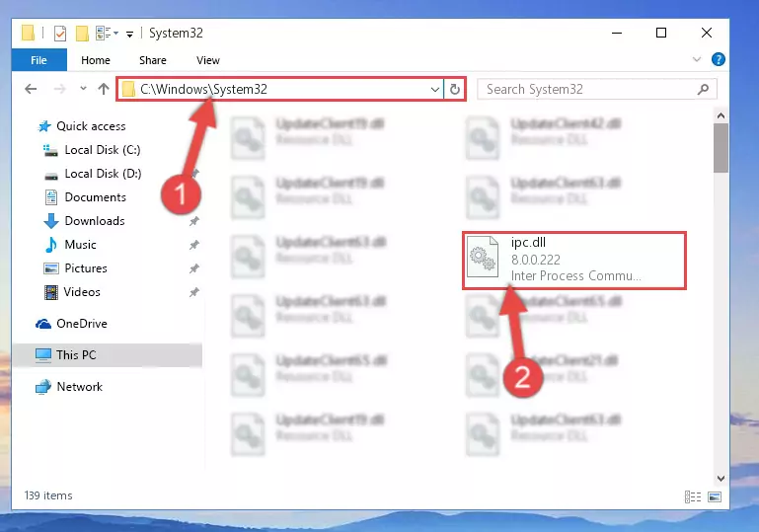Click the Properties icon in the quick access toolbar
Screen dimensions: 759x532
60,34
